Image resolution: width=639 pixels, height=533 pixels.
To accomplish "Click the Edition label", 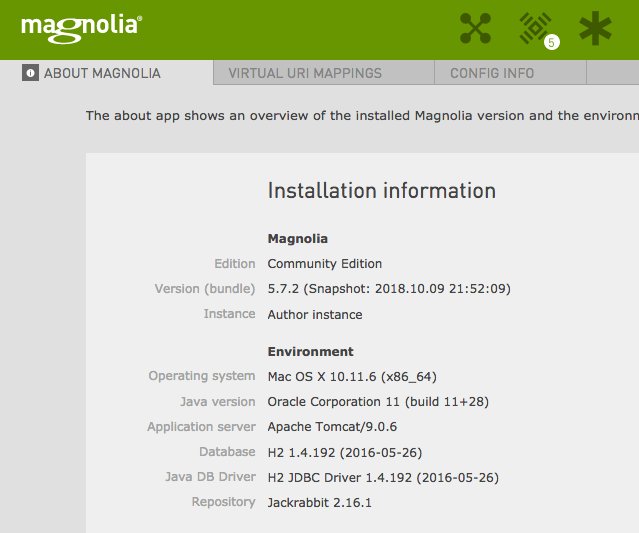I will tap(235, 264).
